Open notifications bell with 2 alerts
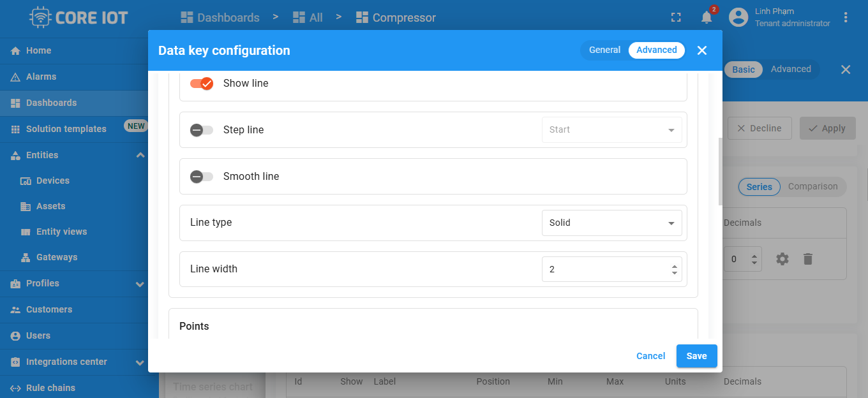This screenshot has height=398, width=868. 707,17
